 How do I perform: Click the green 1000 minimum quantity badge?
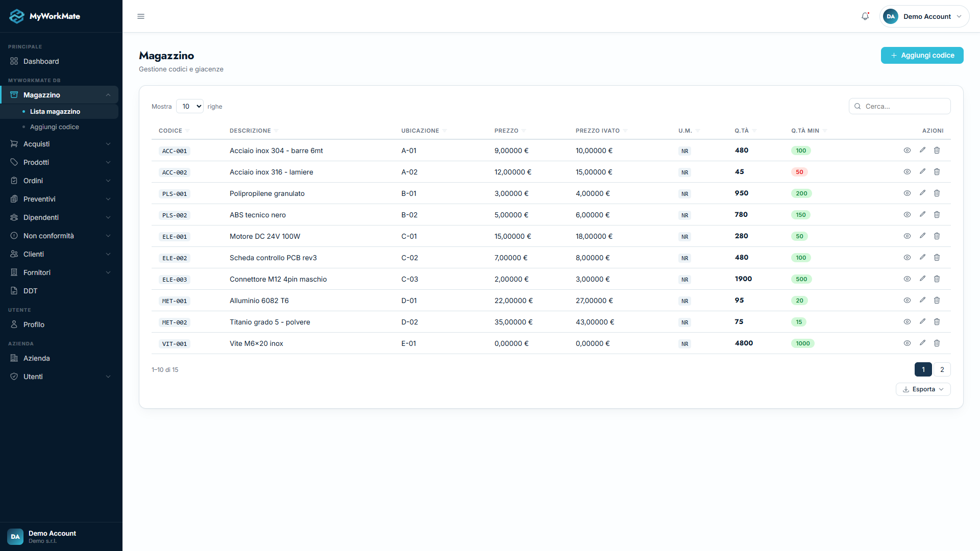[x=802, y=343]
